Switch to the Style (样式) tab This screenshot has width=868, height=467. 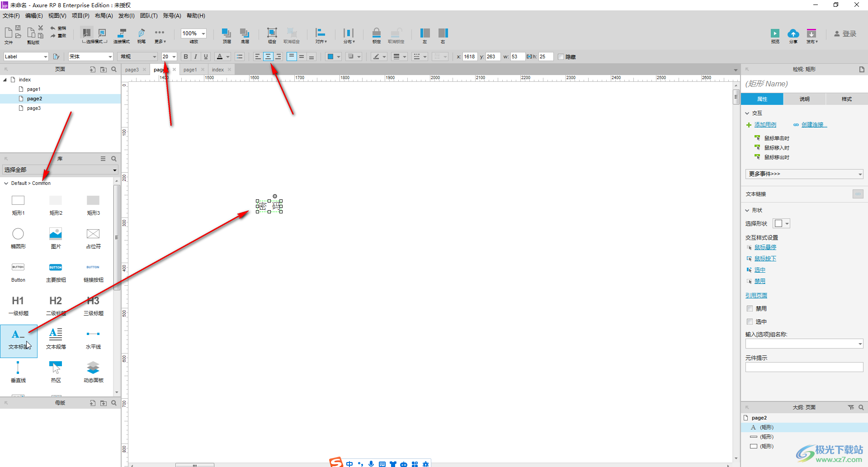846,99
